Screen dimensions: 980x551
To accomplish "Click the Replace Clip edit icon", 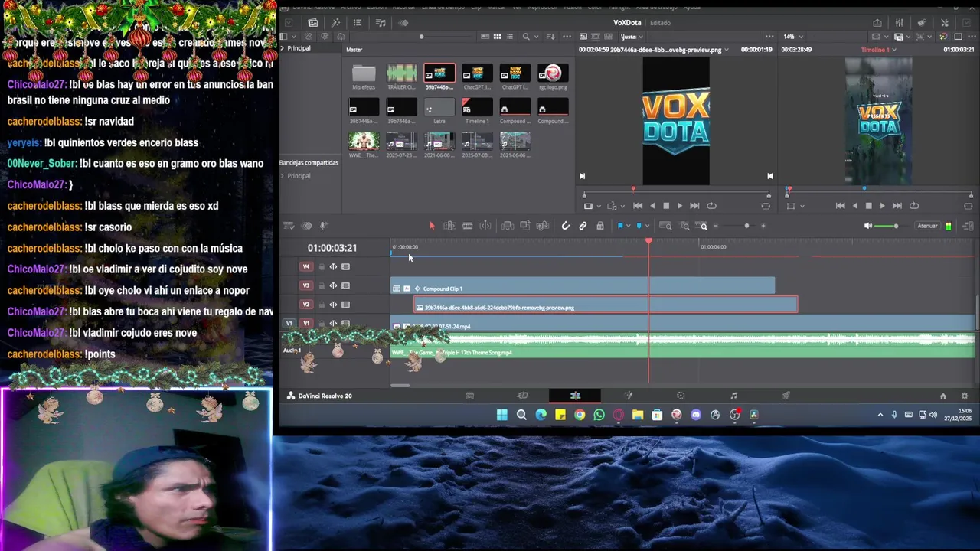I will point(543,226).
